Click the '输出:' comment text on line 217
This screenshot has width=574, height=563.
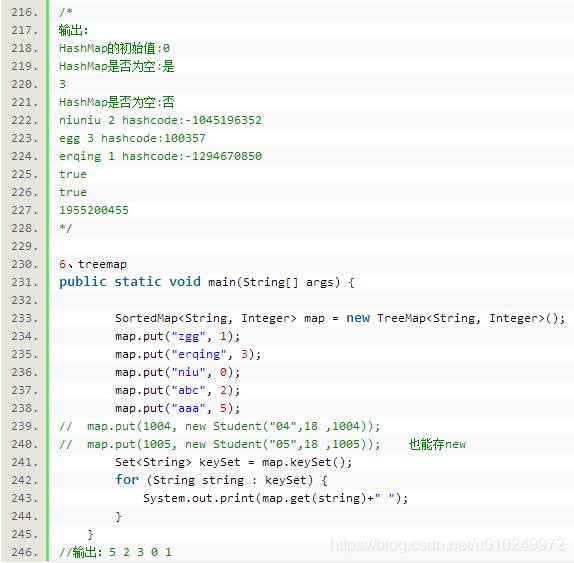coord(73,30)
